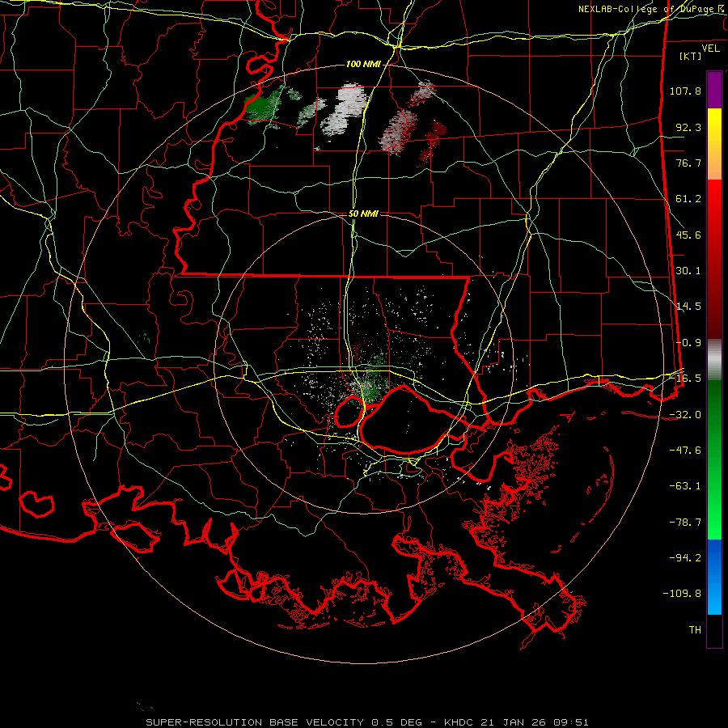Click the VEL legend title

click(711, 49)
